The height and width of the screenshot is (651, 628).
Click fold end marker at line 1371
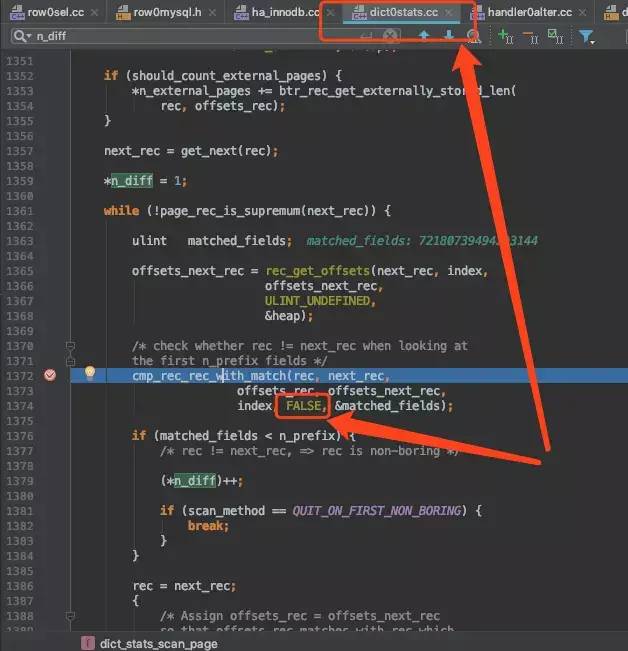tap(70, 361)
